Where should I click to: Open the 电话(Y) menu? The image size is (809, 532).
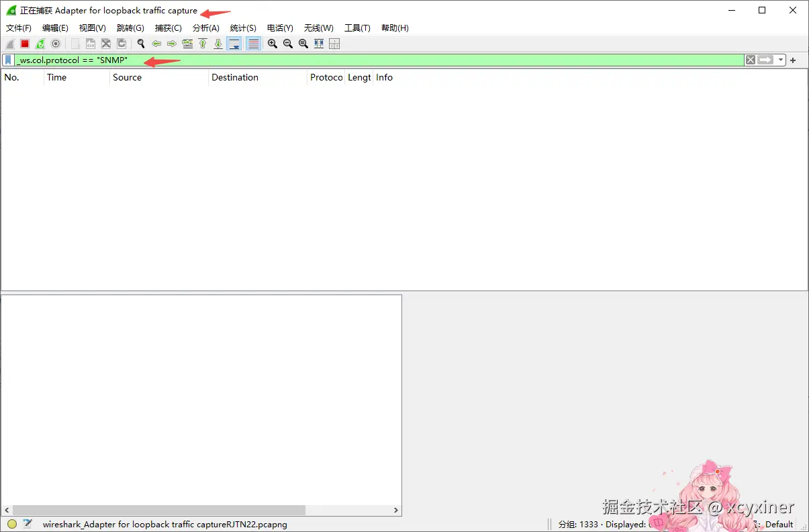click(x=280, y=28)
